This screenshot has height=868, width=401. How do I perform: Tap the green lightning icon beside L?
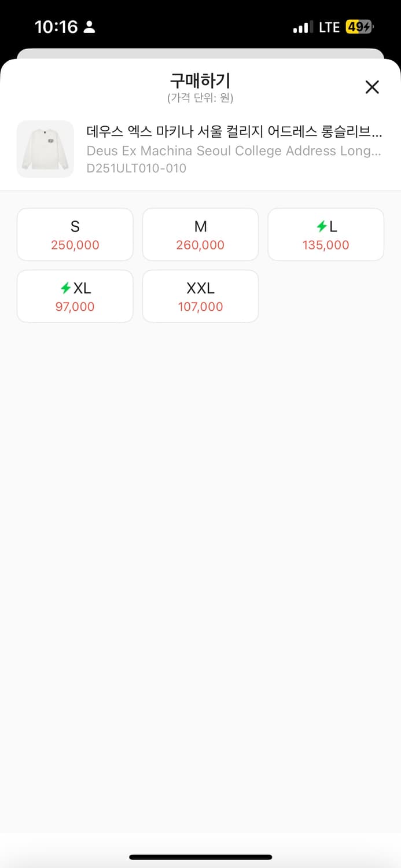tap(321, 226)
